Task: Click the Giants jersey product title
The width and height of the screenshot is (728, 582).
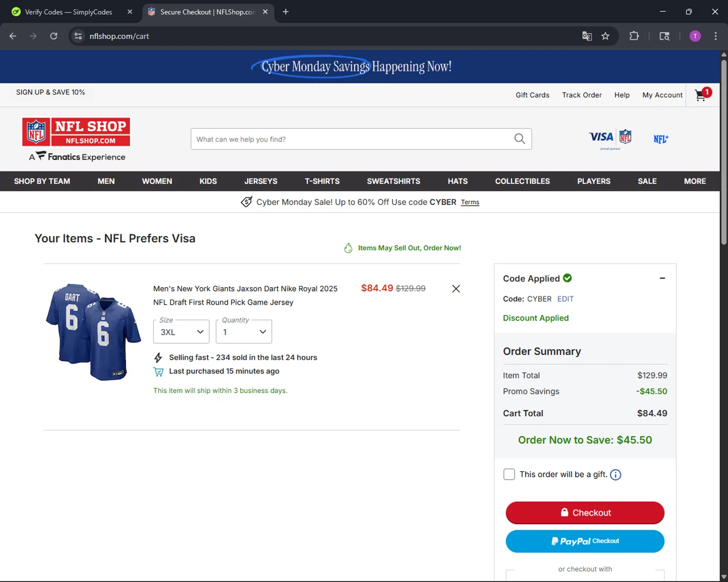Action: pyautogui.click(x=245, y=295)
